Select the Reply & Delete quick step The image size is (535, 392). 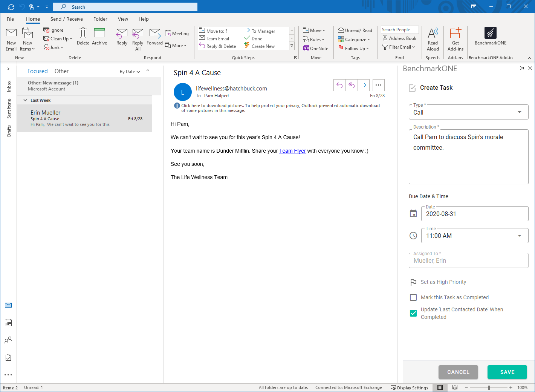click(218, 46)
